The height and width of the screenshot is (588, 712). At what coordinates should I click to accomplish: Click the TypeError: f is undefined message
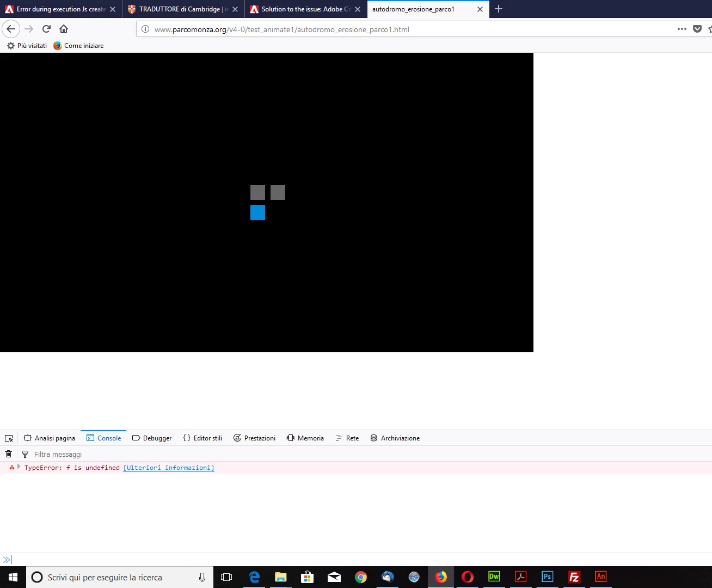(72, 468)
